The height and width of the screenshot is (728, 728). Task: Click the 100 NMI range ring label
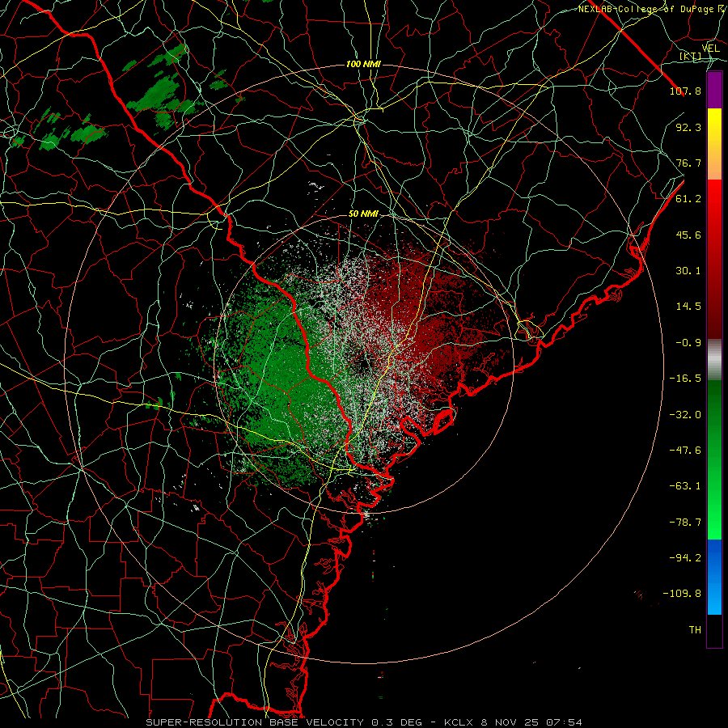pos(363,64)
